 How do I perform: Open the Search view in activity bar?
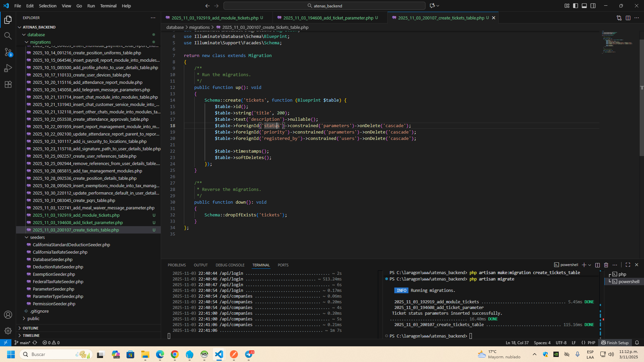tap(8, 36)
